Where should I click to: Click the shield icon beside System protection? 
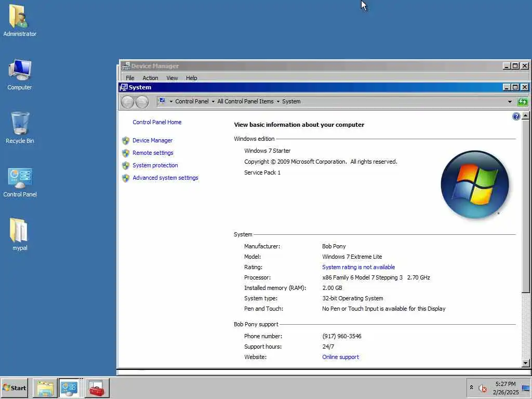click(x=126, y=166)
